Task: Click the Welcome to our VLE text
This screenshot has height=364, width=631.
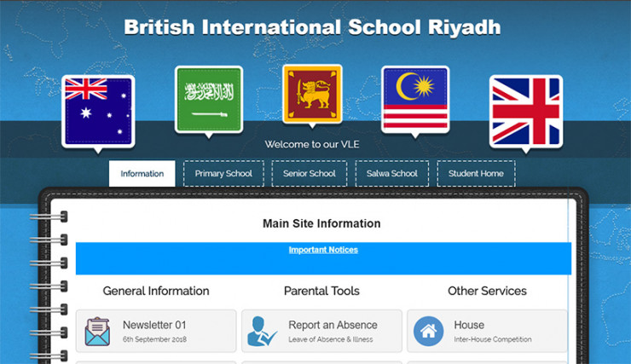Action: click(x=312, y=144)
